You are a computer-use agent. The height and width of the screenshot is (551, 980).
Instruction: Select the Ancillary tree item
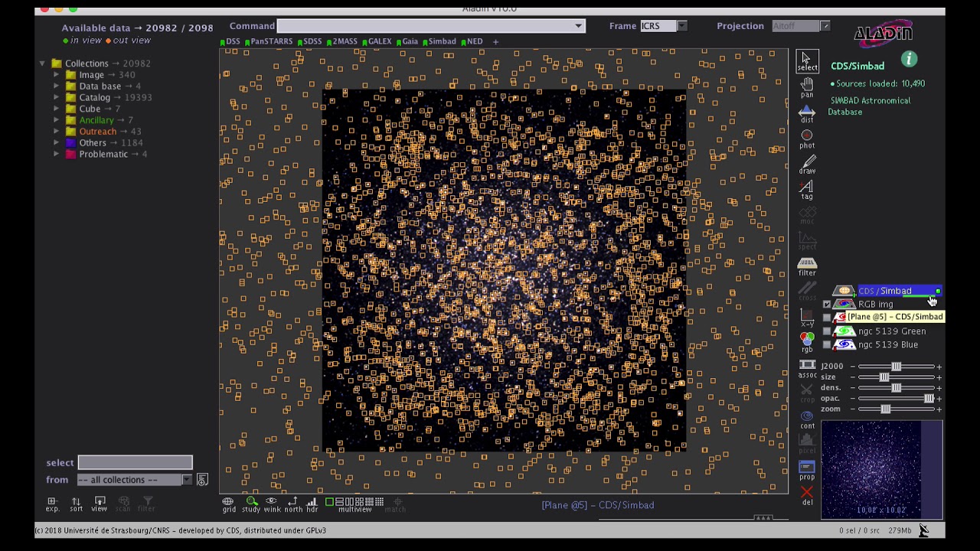click(x=96, y=120)
